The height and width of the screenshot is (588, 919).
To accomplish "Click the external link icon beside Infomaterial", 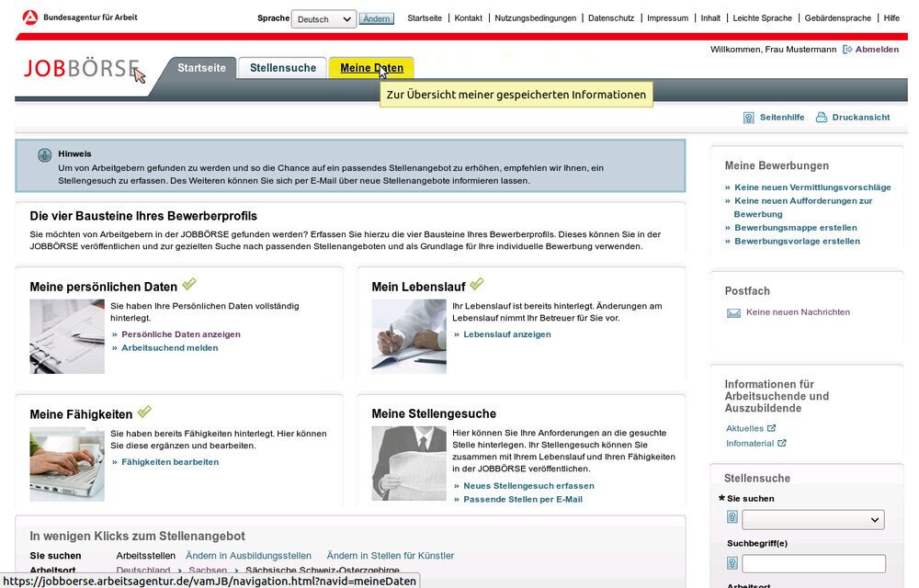I will click(x=781, y=444).
